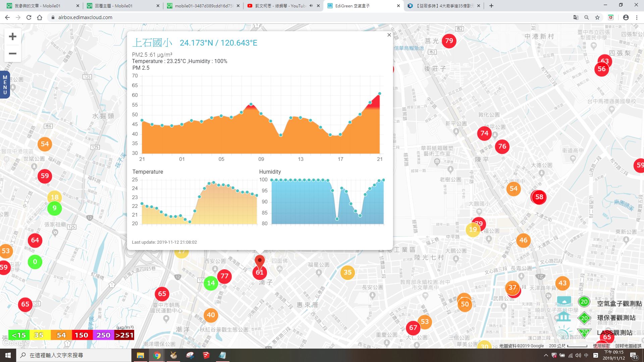Select the orange 43 air sensor marker
Image resolution: width=644 pixels, height=362 pixels.
pyautogui.click(x=562, y=283)
